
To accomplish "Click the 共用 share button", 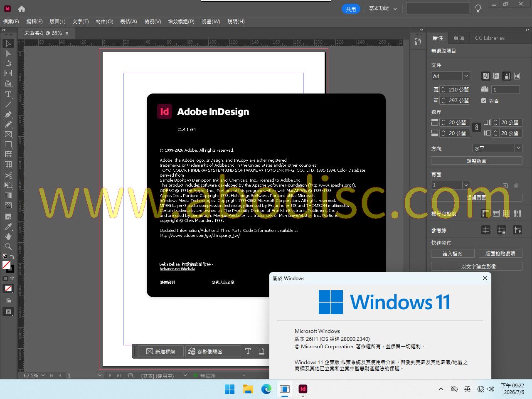I will (351, 9).
